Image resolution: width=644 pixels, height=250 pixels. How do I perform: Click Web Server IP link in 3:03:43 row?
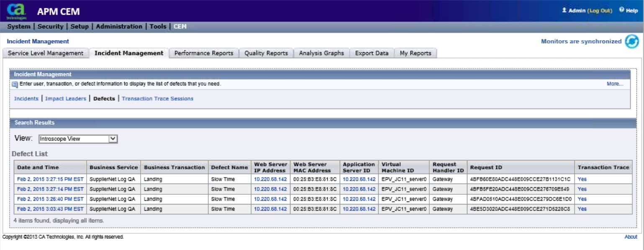pyautogui.click(x=270, y=209)
